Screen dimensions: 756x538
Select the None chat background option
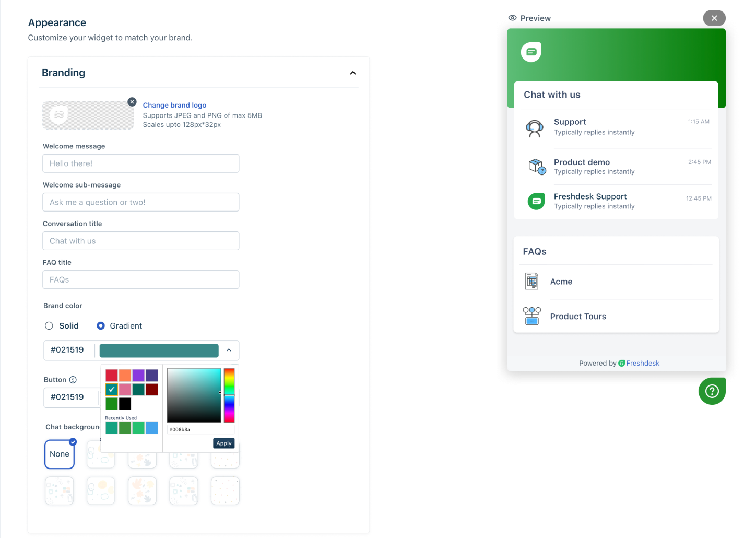pyautogui.click(x=59, y=454)
